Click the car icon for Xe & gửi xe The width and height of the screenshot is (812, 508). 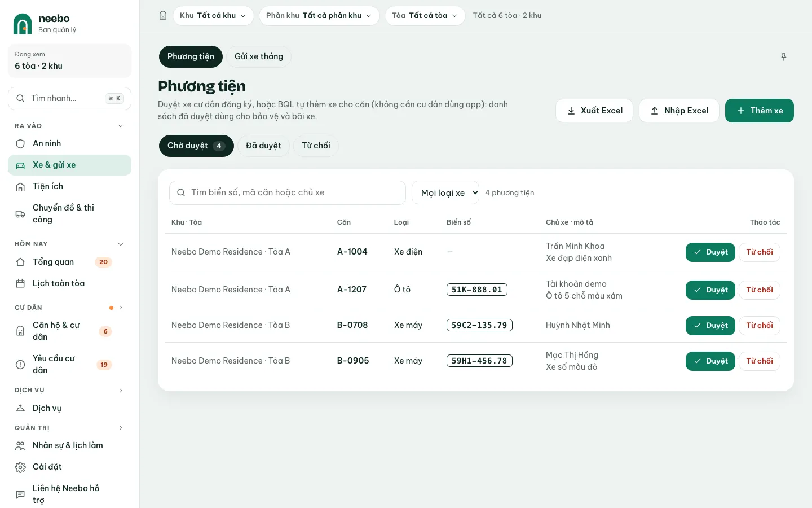click(x=20, y=165)
